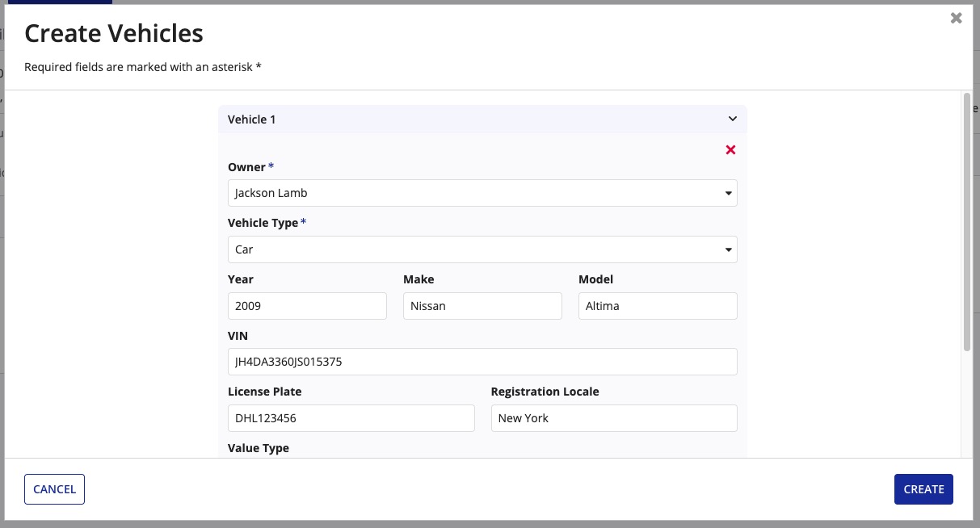
Task: Click the Year input field
Action: [307, 306]
